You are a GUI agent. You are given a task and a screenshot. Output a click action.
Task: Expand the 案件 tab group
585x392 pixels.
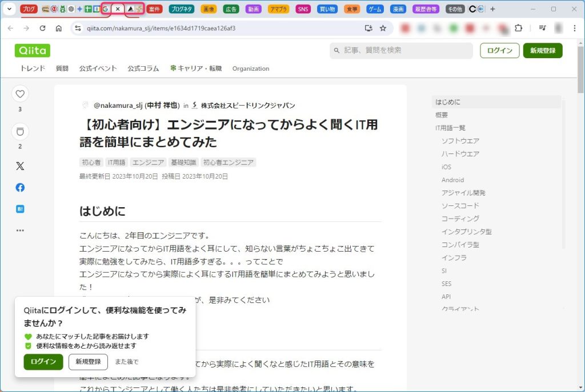pos(154,9)
